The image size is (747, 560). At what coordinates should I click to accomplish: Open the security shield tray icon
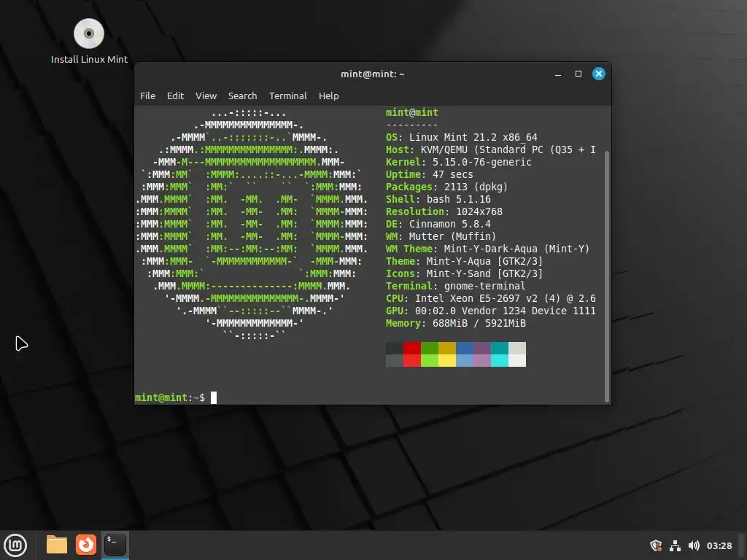(656, 545)
